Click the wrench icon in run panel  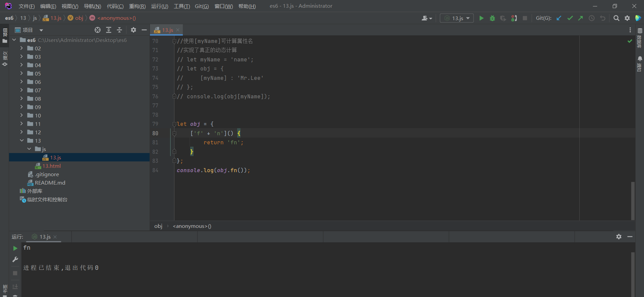click(x=15, y=259)
